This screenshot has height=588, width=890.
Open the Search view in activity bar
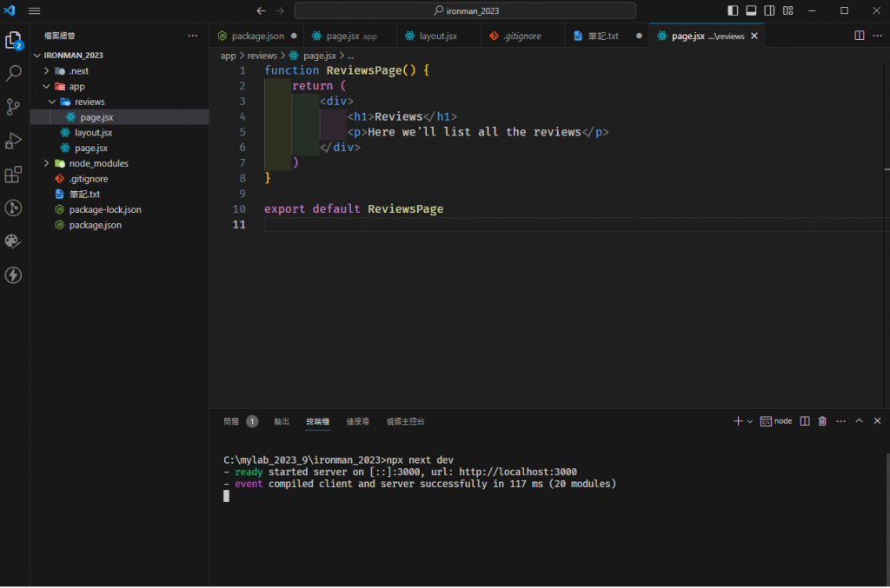coord(13,74)
